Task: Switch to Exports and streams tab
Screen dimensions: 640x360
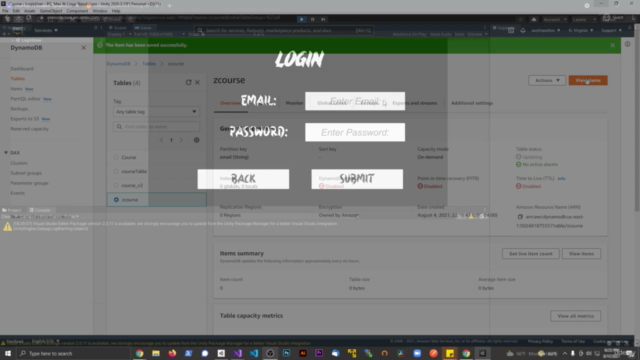Action: [x=415, y=103]
